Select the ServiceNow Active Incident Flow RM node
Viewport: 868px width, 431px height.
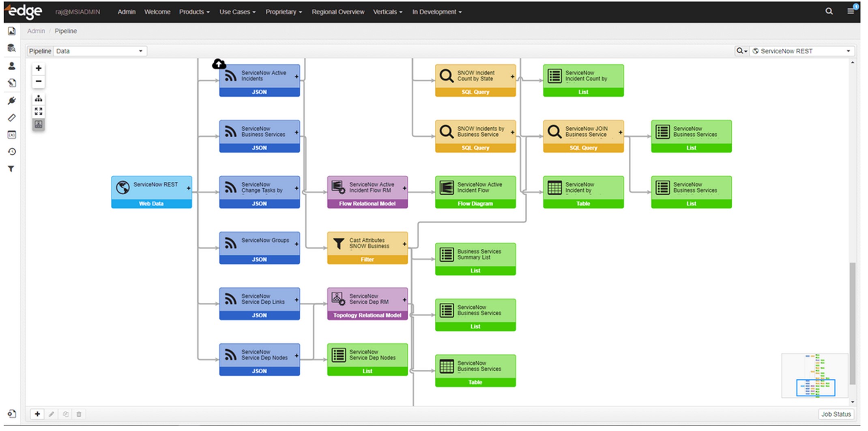click(x=367, y=192)
